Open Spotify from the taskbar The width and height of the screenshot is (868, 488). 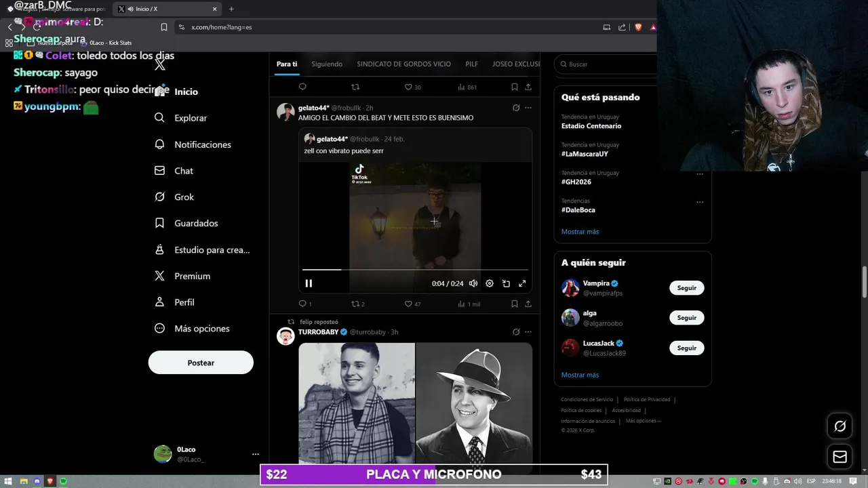point(64,481)
